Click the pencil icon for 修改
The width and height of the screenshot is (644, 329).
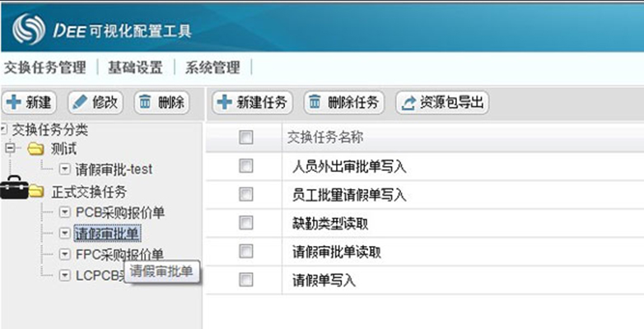(80, 103)
